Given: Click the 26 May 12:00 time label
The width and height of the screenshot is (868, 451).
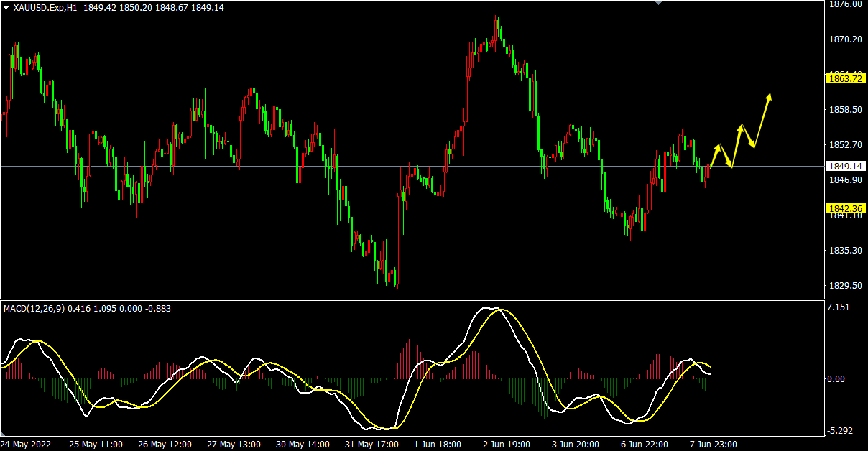Looking at the screenshot, I should pyautogui.click(x=165, y=444).
